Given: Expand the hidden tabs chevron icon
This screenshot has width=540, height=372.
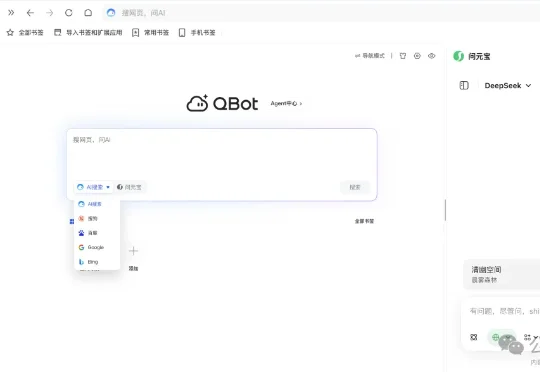Looking at the screenshot, I should tap(11, 13).
